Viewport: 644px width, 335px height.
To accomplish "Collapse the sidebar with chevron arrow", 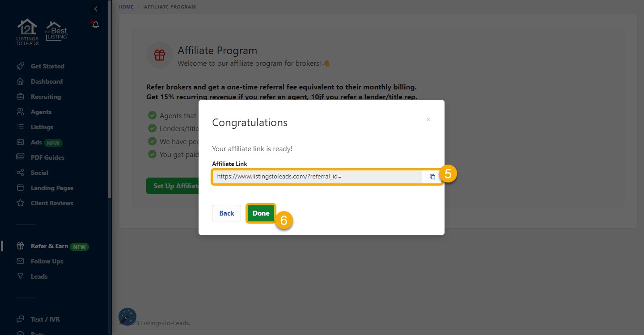I will click(x=96, y=9).
